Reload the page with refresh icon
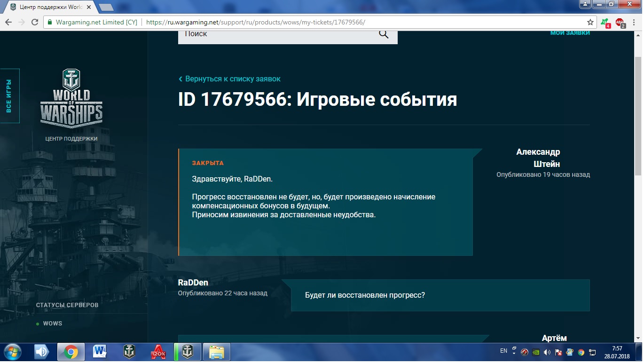Viewport: 644px width, 364px height. 34,22
